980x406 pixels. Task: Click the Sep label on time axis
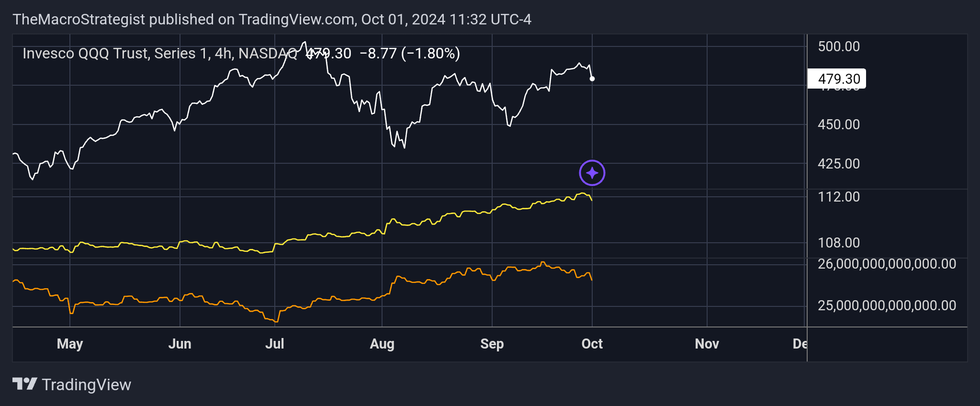coord(492,344)
